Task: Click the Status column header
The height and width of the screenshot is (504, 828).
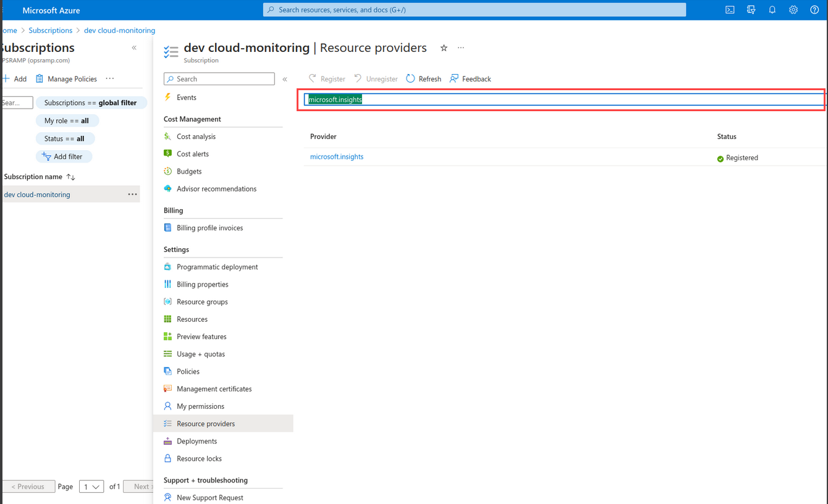Action: pos(727,136)
